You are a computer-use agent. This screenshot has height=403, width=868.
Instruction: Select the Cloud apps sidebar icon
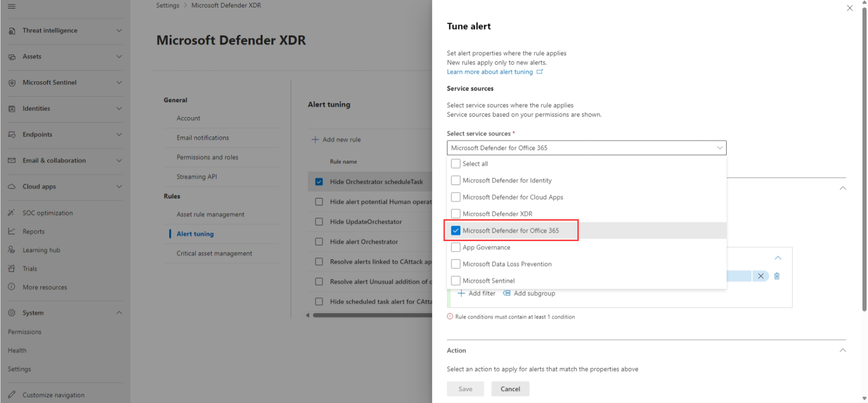[11, 186]
